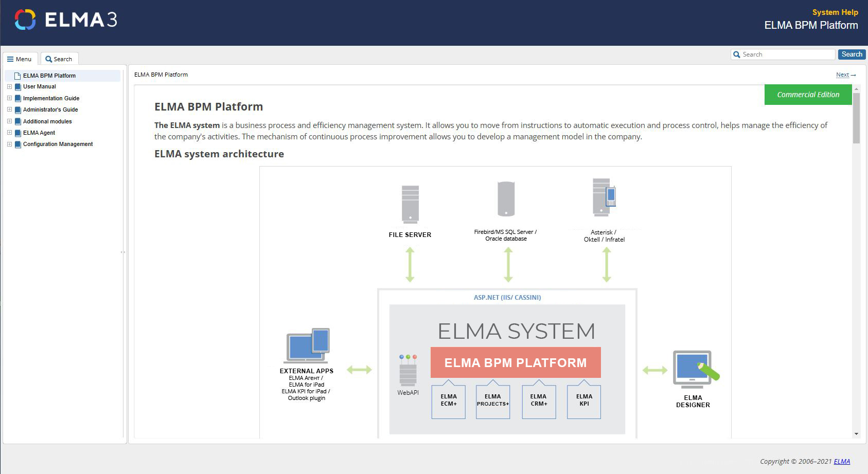868x474 pixels.
Task: Open the Configuration Management topic
Action: (58, 144)
